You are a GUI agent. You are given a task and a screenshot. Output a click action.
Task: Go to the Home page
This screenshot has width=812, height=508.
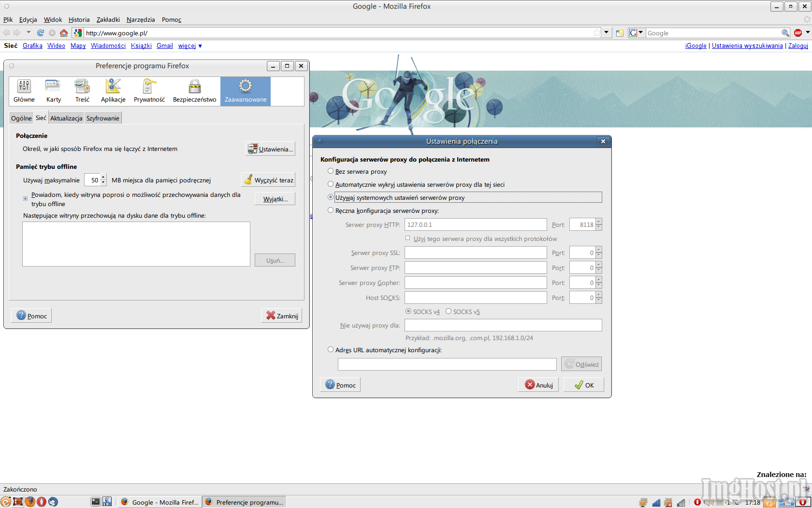click(64, 33)
